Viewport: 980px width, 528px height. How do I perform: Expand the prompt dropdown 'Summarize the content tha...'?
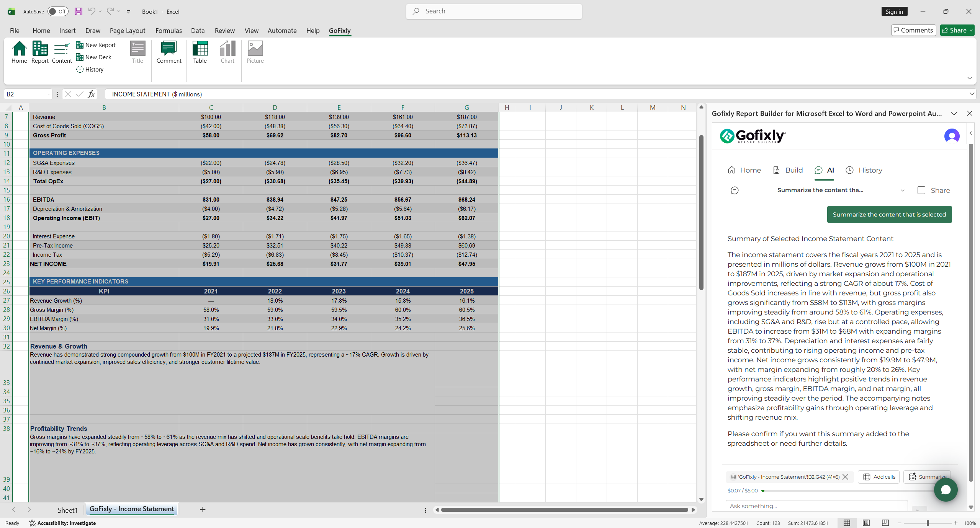(x=903, y=191)
